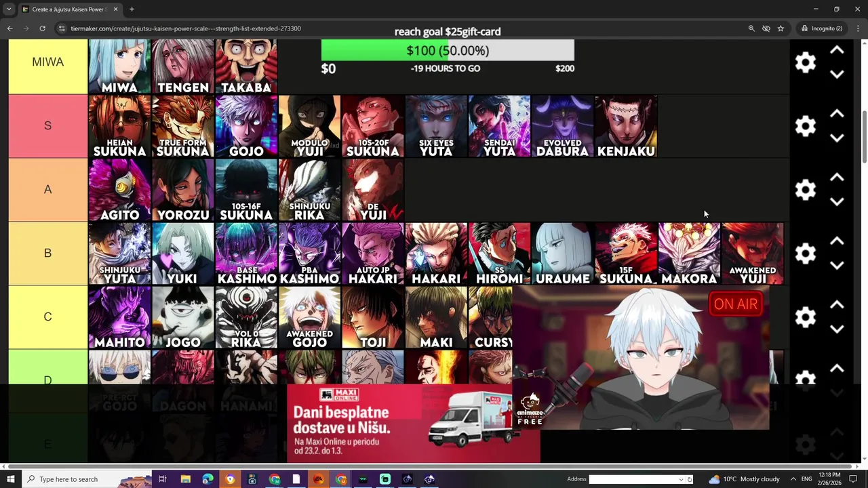This screenshot has width=868, height=488.
Task: Pick the Shinjuku Rika thumbnail
Action: click(x=310, y=190)
